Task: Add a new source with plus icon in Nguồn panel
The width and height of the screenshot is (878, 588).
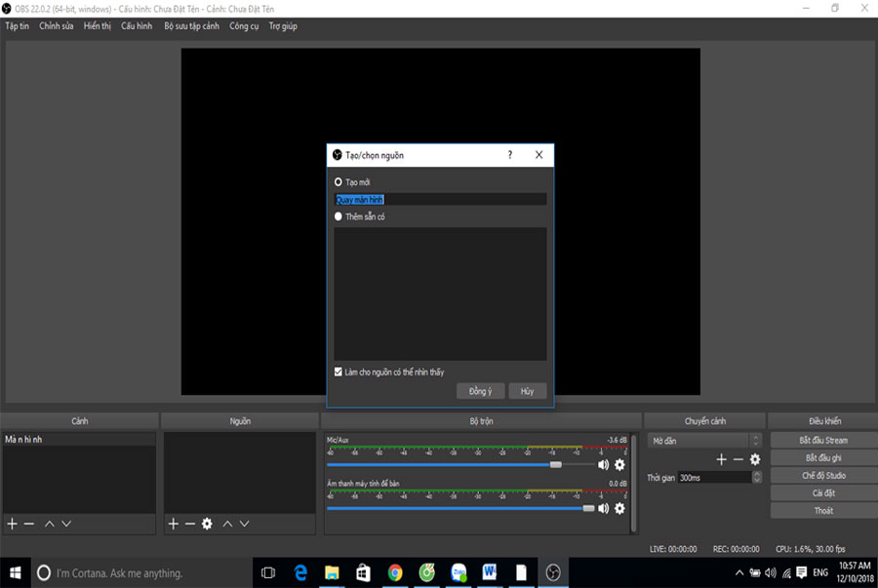Action: click(x=174, y=524)
